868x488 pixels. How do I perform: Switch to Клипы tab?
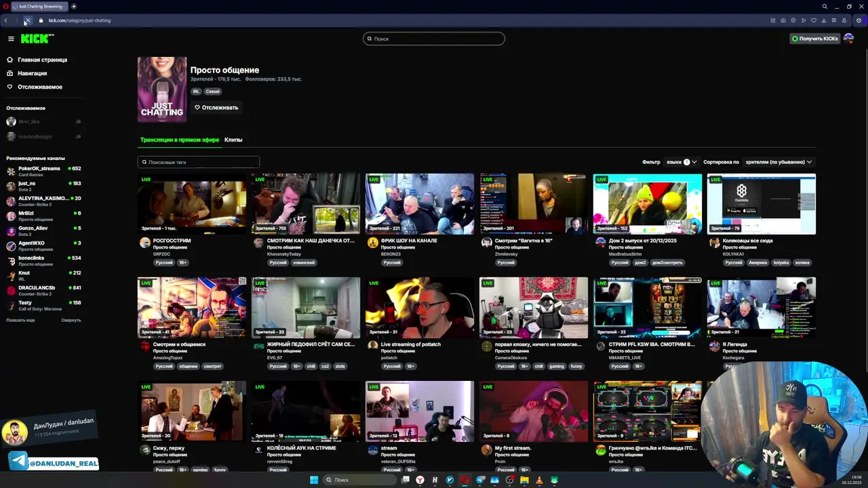(233, 140)
